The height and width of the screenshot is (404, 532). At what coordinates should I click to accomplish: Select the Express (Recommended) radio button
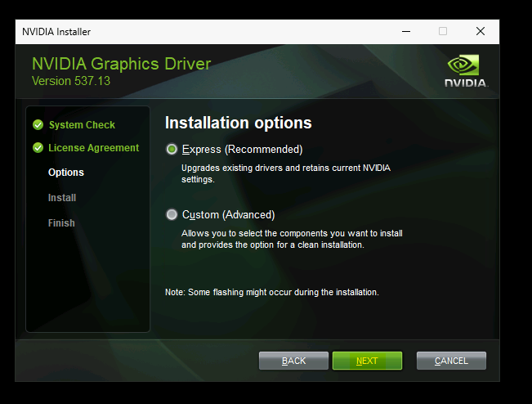pos(172,149)
